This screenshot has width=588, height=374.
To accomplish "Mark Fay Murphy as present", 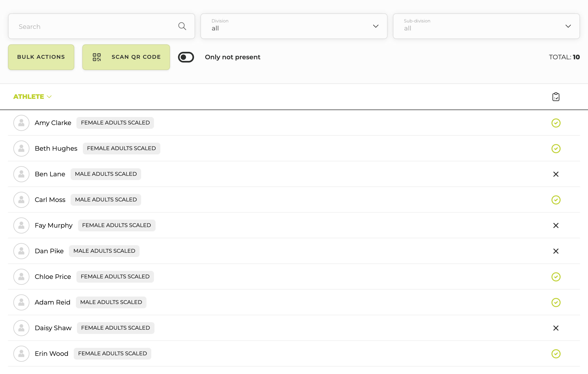I will [556, 225].
